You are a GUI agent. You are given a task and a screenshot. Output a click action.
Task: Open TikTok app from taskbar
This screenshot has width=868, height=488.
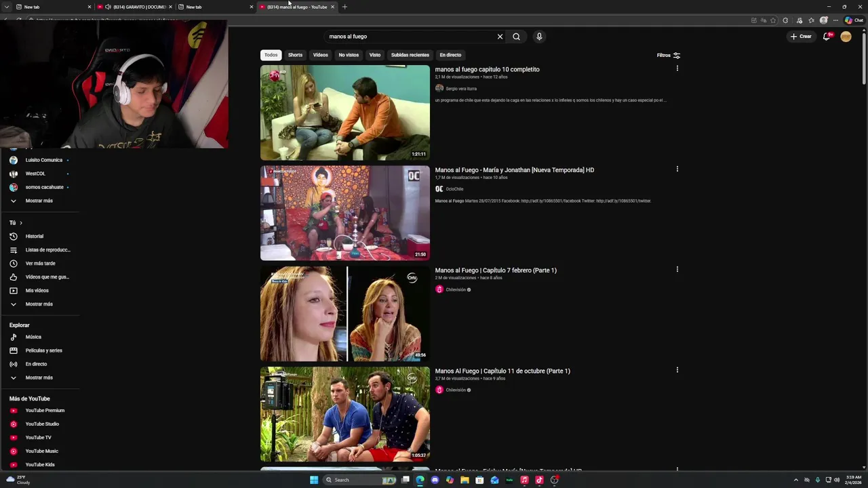tap(539, 480)
